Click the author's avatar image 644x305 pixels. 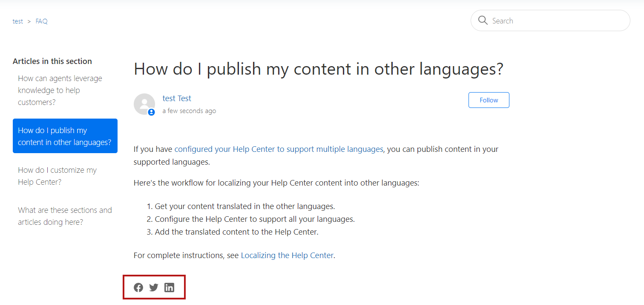pos(144,104)
